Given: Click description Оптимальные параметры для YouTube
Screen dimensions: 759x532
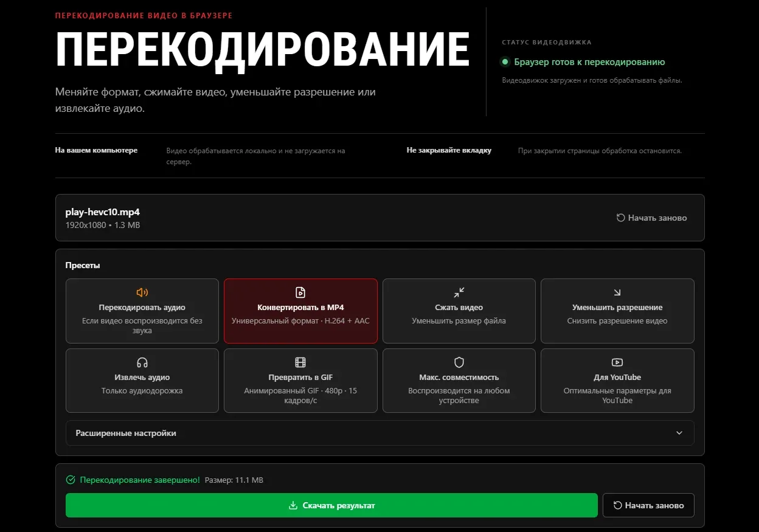Looking at the screenshot, I should pyautogui.click(x=617, y=396).
